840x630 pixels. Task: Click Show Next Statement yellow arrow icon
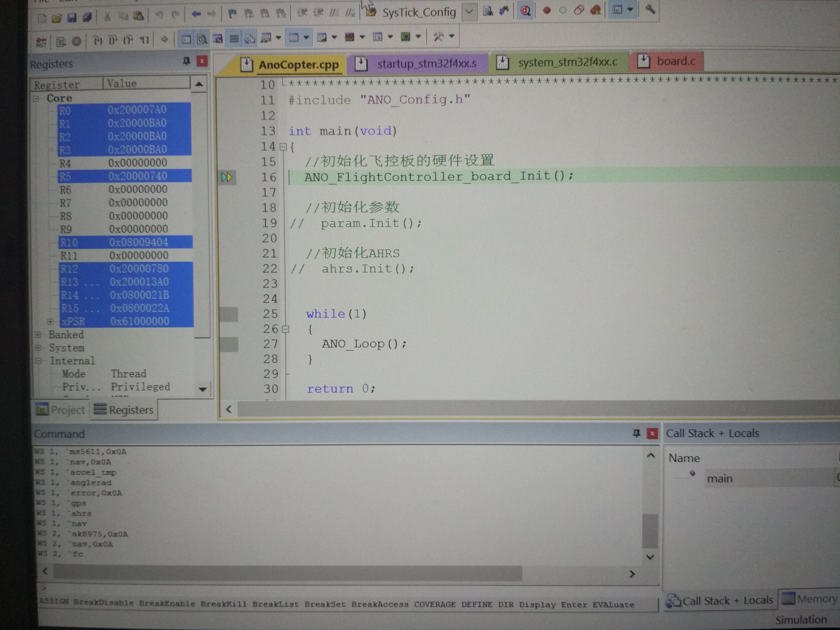164,40
